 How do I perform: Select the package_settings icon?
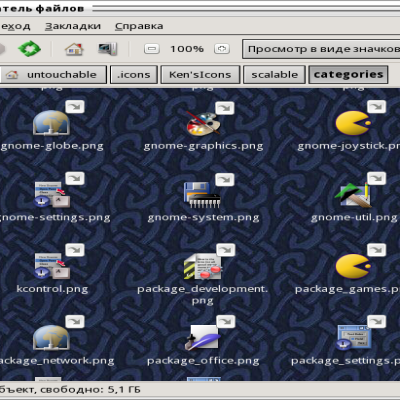click(x=354, y=337)
